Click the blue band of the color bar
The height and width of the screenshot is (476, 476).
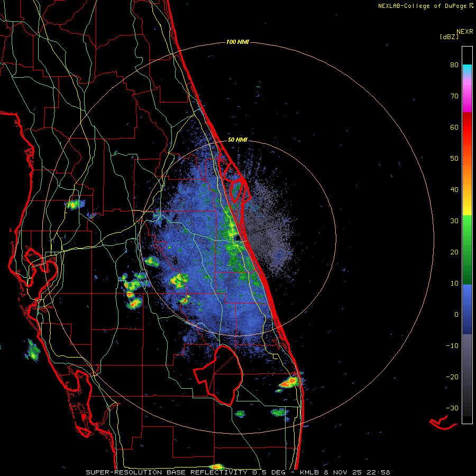pos(467,309)
